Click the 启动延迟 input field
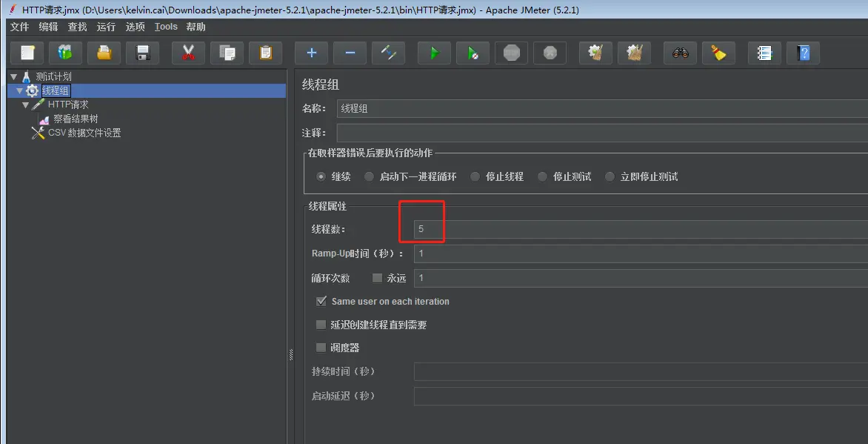The width and height of the screenshot is (868, 444). (641, 397)
